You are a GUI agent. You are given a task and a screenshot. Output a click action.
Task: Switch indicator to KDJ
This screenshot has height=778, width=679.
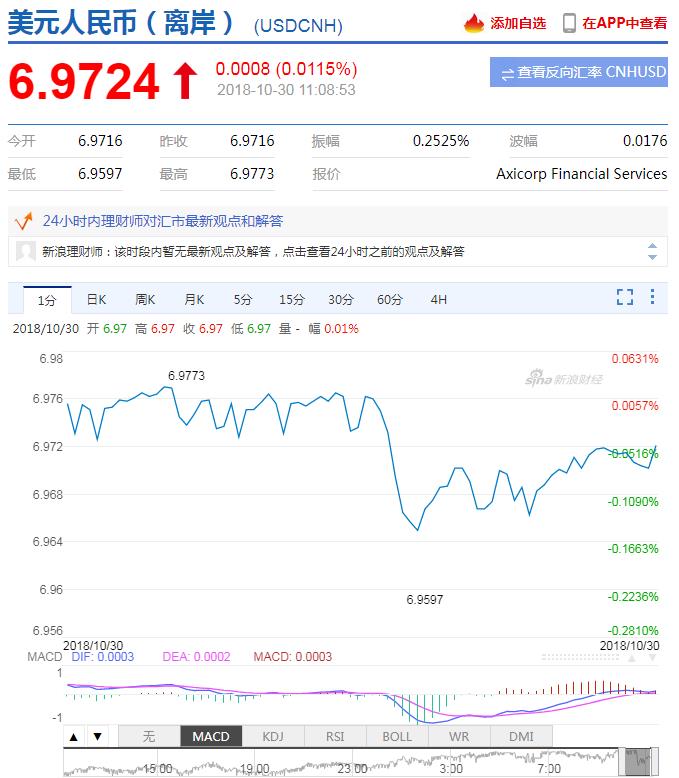click(273, 737)
